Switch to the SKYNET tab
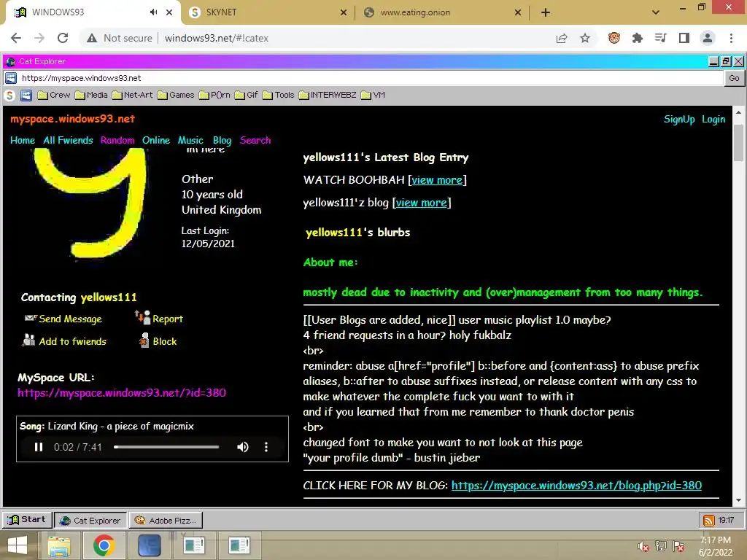 coord(267,12)
